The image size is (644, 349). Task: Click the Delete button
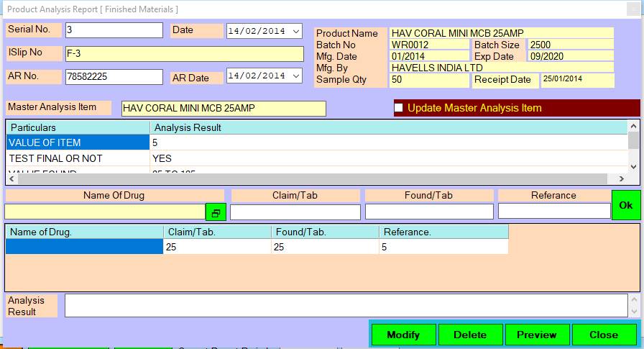pyautogui.click(x=469, y=335)
